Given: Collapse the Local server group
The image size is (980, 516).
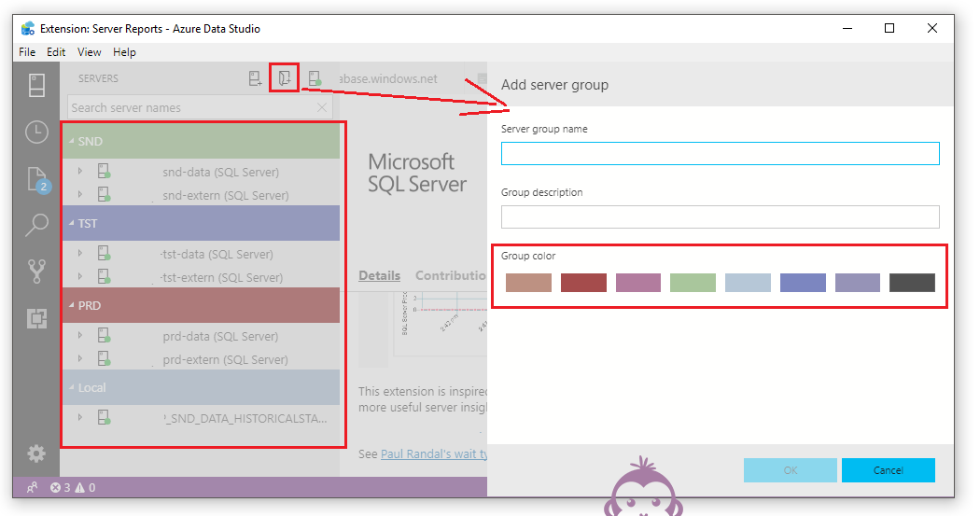Looking at the screenshot, I should (x=71, y=387).
